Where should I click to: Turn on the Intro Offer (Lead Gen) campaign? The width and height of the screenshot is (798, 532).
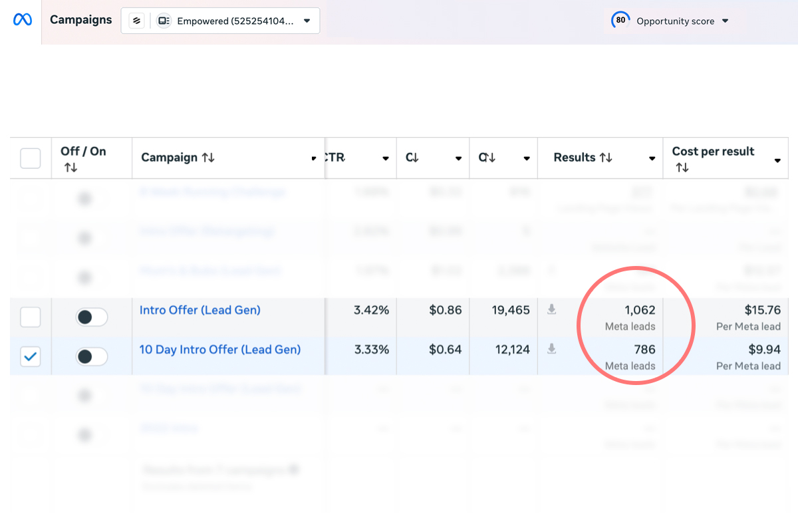pos(92,317)
